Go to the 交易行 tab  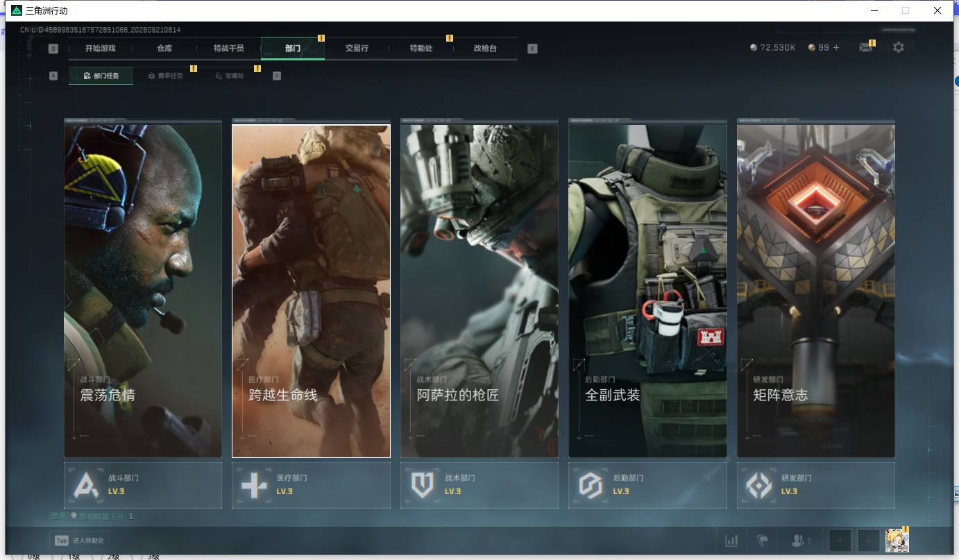click(357, 49)
